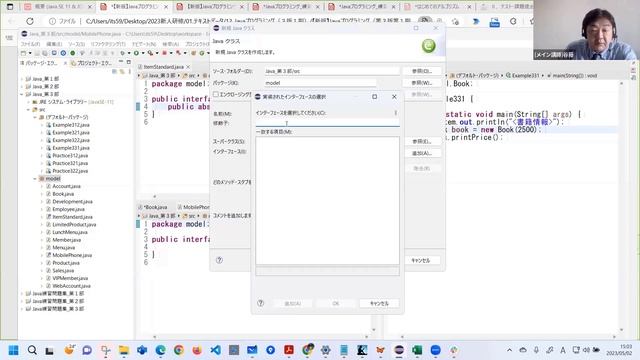The width and height of the screenshot is (640, 360).
Task: Click the browser reload icon
Action: tap(30, 21)
